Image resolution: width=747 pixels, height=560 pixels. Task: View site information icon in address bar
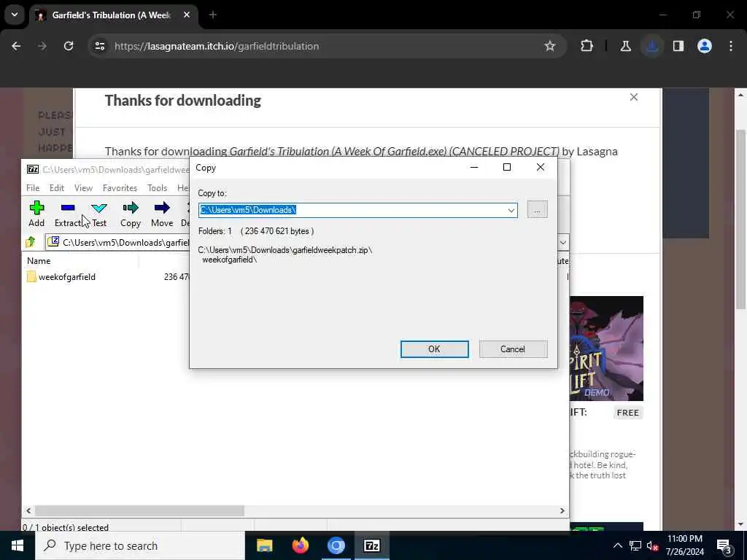(x=99, y=46)
